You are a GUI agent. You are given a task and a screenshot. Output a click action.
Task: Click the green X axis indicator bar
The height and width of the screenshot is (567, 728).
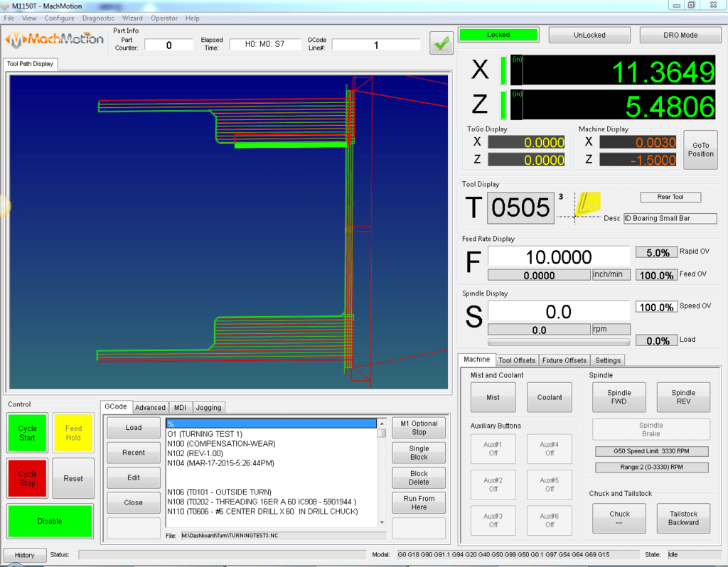[x=504, y=70]
